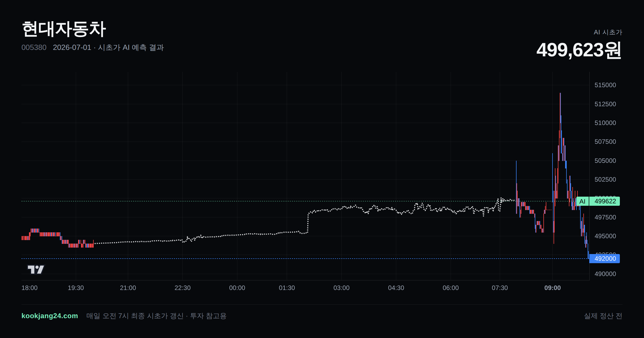
Task: Click the blue 492000 current price label
Action: point(605,259)
